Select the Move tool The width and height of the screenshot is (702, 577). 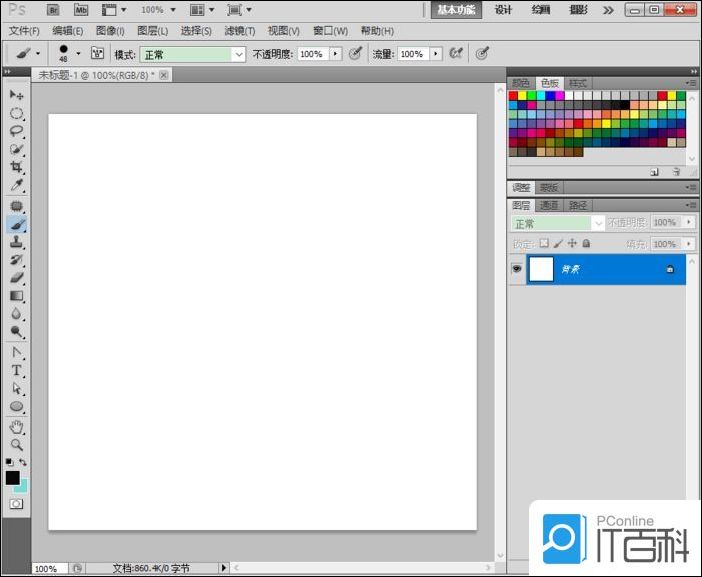pos(16,94)
